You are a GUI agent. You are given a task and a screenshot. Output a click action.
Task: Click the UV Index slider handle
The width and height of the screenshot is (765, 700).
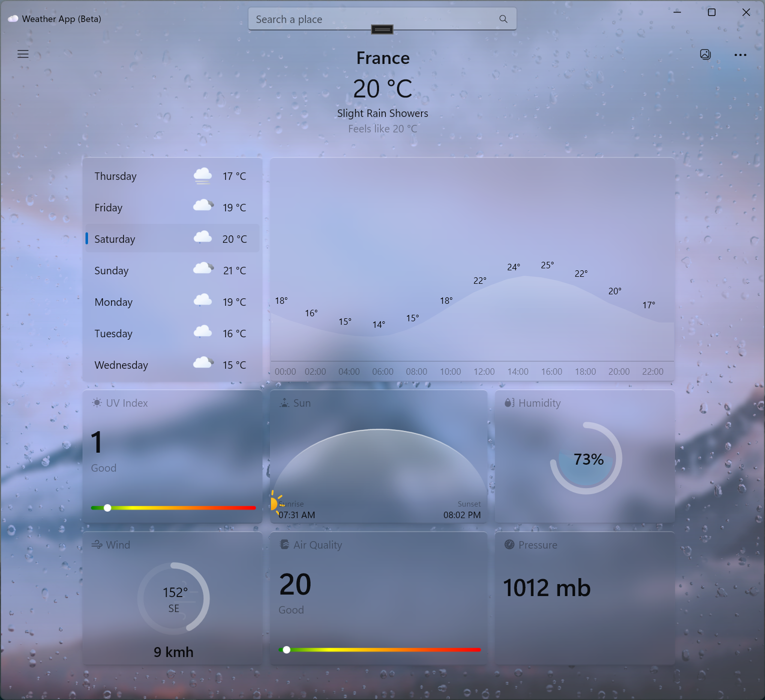coord(107,508)
